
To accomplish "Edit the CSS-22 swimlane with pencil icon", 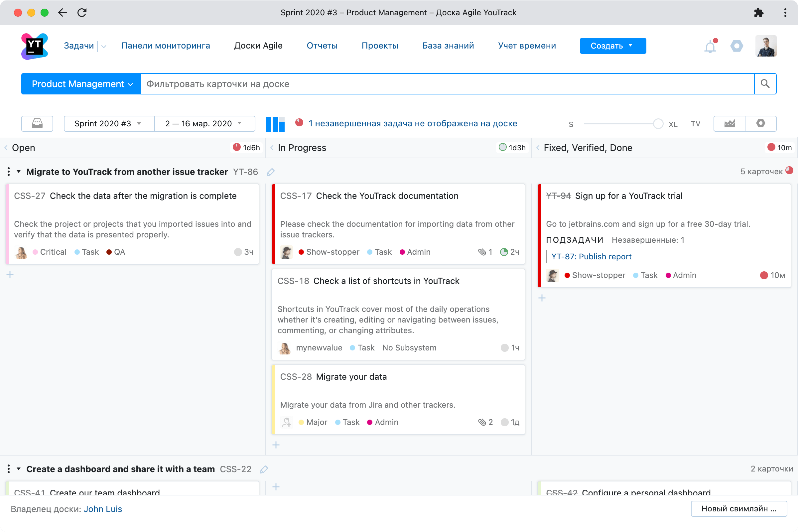I will point(264,469).
